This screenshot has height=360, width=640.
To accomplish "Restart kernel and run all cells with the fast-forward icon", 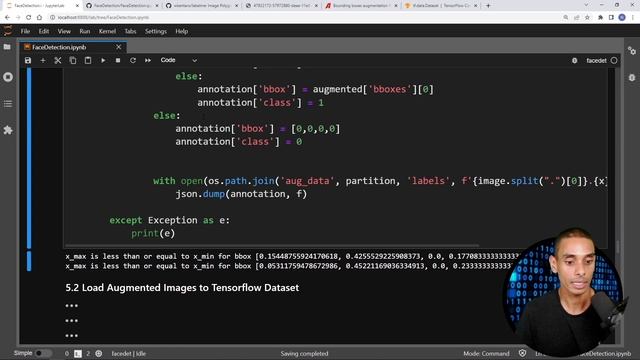I will pos(148,60).
